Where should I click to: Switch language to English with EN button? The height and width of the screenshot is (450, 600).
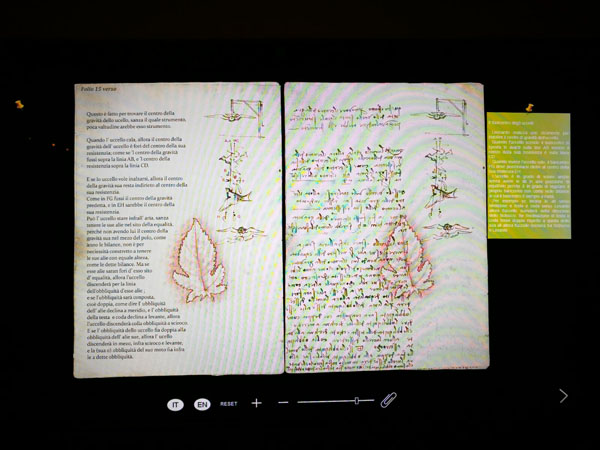(202, 404)
